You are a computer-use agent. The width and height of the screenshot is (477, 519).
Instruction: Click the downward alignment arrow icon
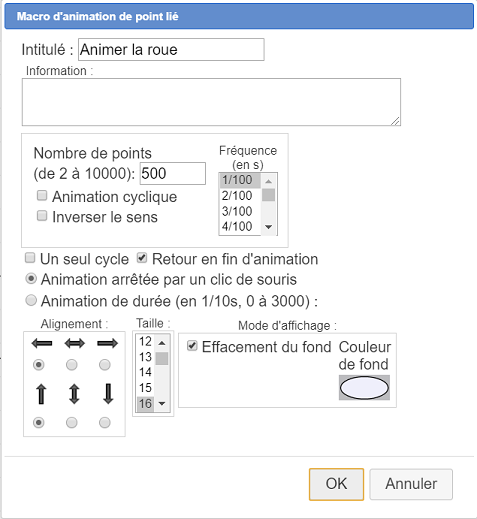point(108,394)
